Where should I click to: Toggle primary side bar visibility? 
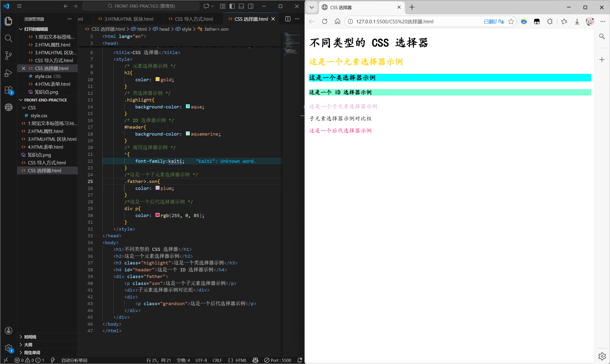(232, 6)
